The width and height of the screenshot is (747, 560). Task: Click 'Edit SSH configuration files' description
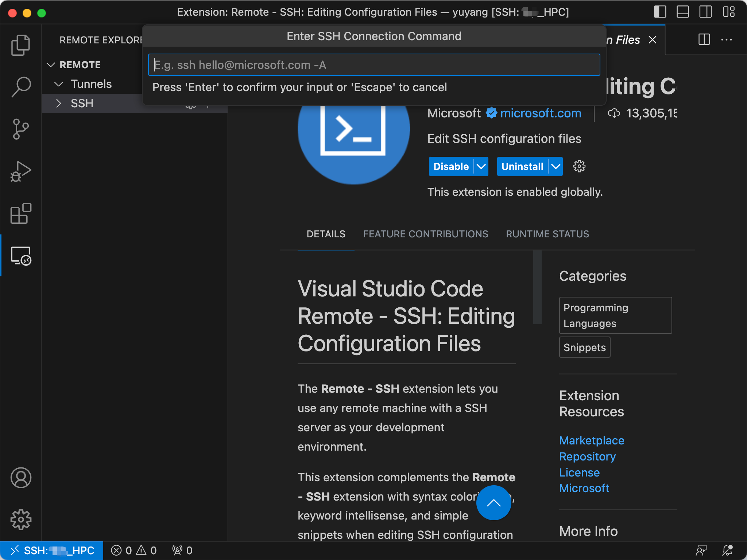coord(504,139)
